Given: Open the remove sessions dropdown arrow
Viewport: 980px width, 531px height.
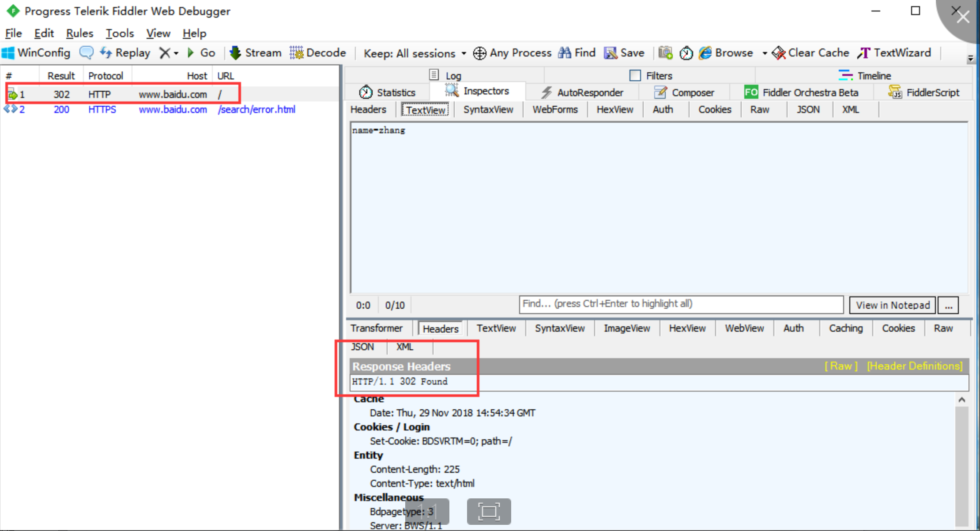Looking at the screenshot, I should [x=176, y=53].
